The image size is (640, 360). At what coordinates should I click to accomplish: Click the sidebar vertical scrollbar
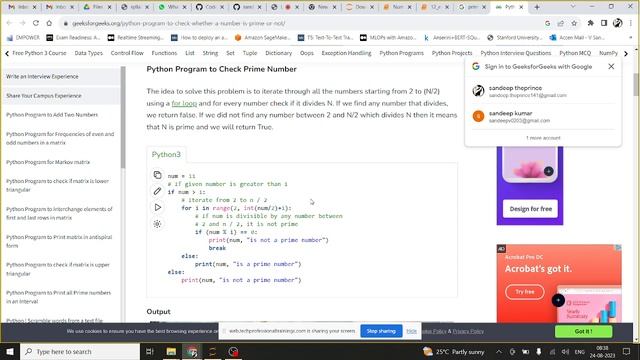(x=123, y=118)
